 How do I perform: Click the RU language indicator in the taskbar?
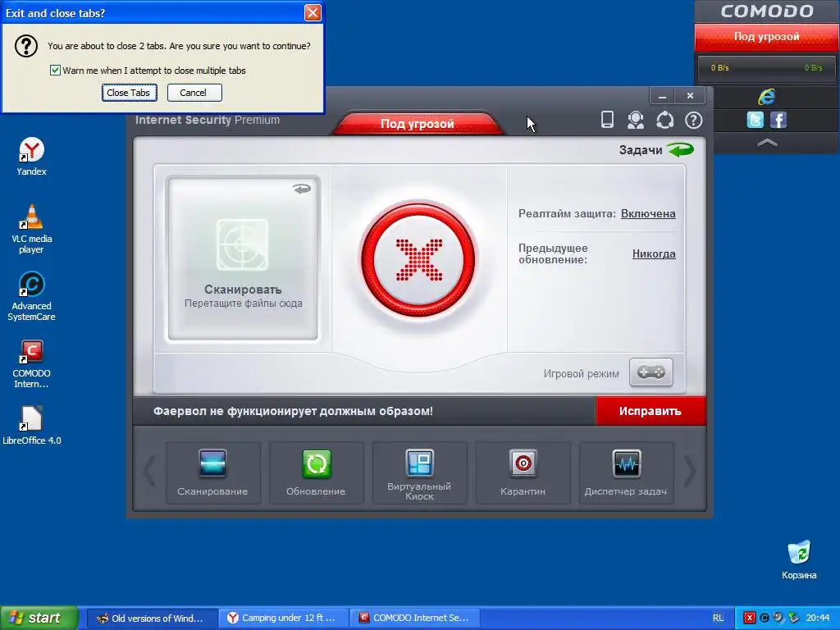pyautogui.click(x=718, y=618)
